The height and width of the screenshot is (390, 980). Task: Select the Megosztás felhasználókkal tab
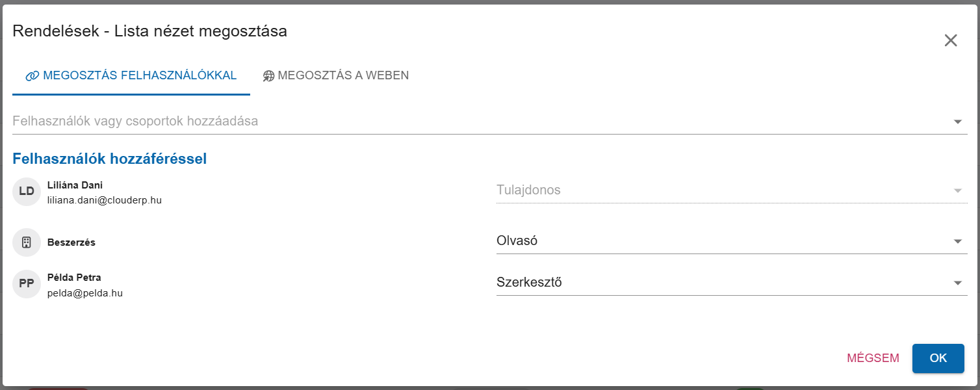[131, 75]
